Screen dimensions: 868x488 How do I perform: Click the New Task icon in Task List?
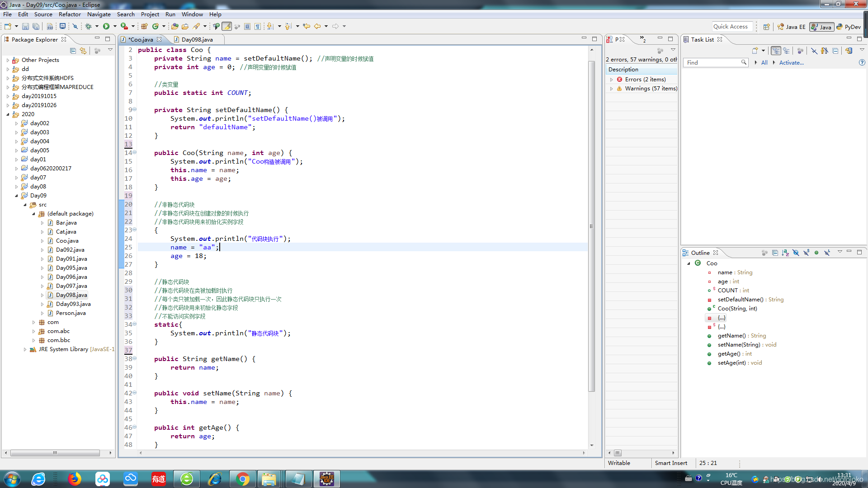(755, 51)
